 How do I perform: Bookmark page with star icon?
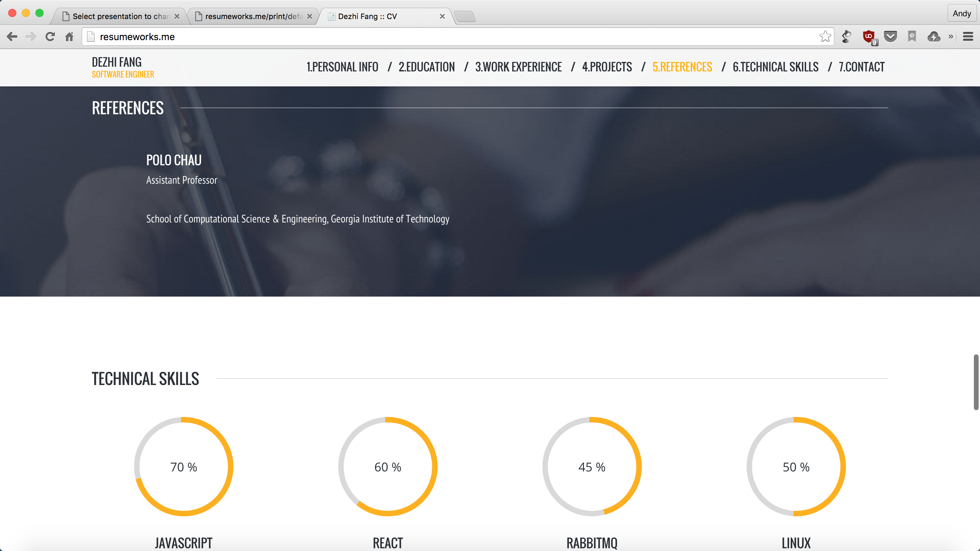click(x=825, y=36)
